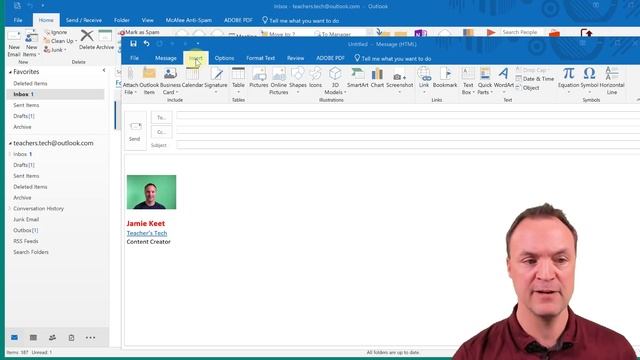The width and height of the screenshot is (640, 360).
Task: Insert Icons graphic
Action: coord(316,78)
